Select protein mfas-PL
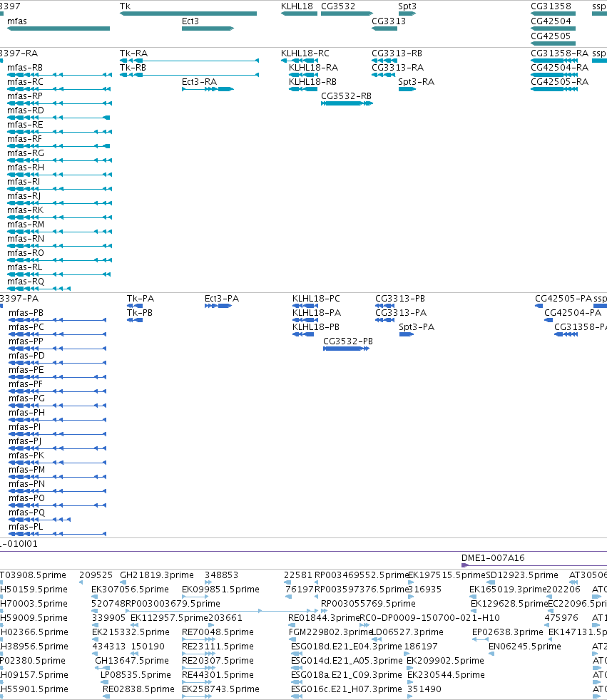This screenshot has width=607, height=700. point(58,534)
